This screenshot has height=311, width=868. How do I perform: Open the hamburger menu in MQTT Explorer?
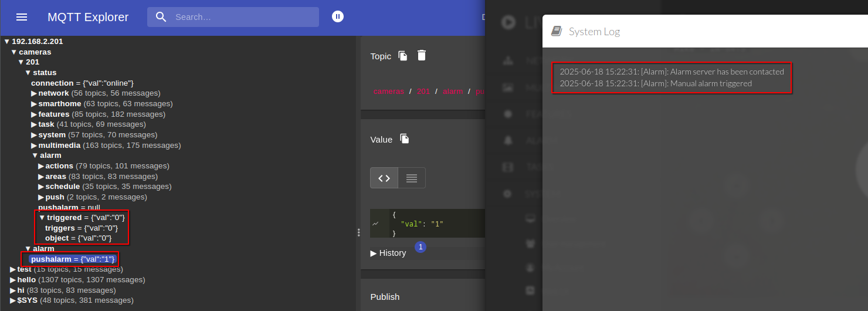(22, 17)
